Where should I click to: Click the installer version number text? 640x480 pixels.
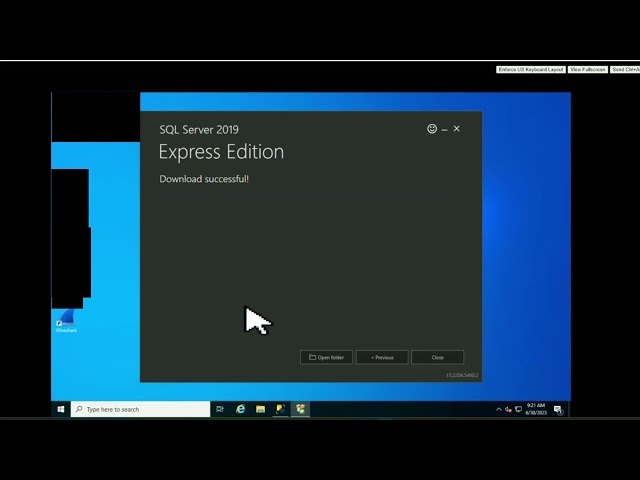tap(462, 375)
